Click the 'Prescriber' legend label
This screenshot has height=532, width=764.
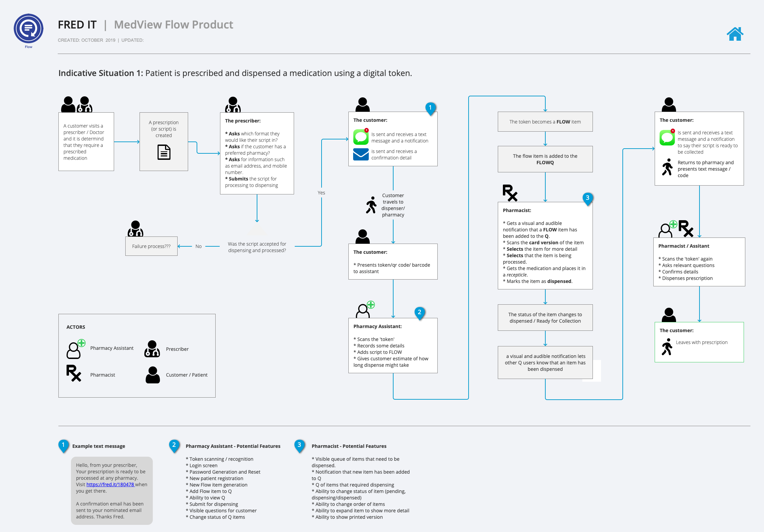point(177,349)
